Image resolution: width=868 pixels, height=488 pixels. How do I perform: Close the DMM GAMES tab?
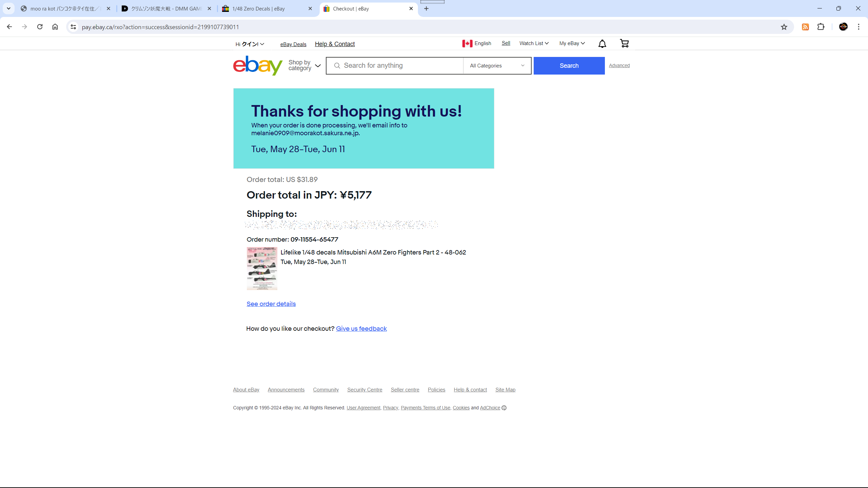click(210, 8)
